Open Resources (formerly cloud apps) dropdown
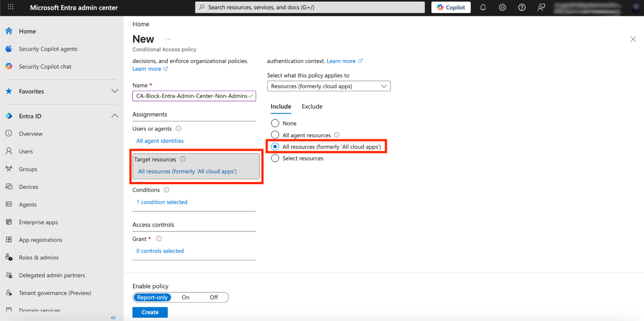 pyautogui.click(x=329, y=86)
